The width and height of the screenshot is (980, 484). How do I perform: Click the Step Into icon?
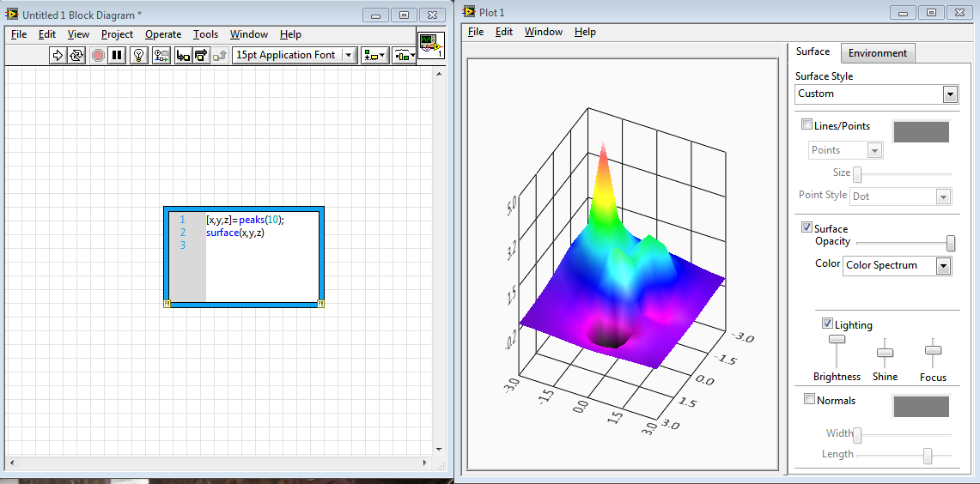(182, 55)
